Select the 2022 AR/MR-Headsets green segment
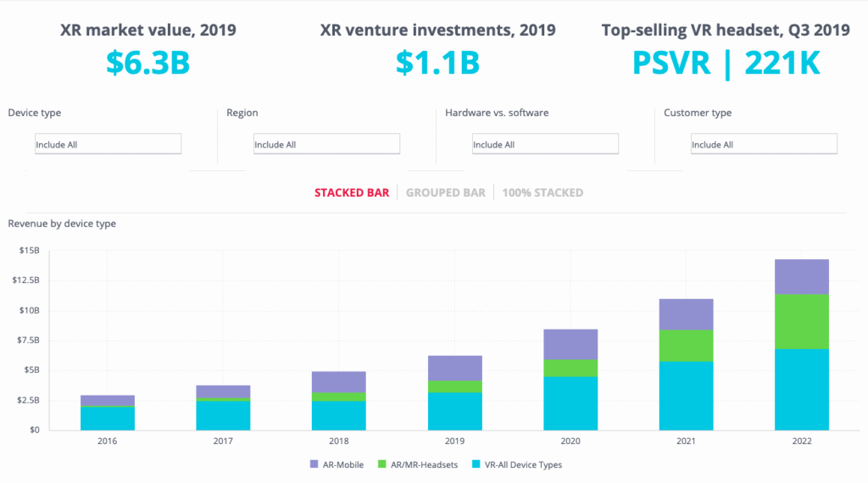 [x=802, y=321]
